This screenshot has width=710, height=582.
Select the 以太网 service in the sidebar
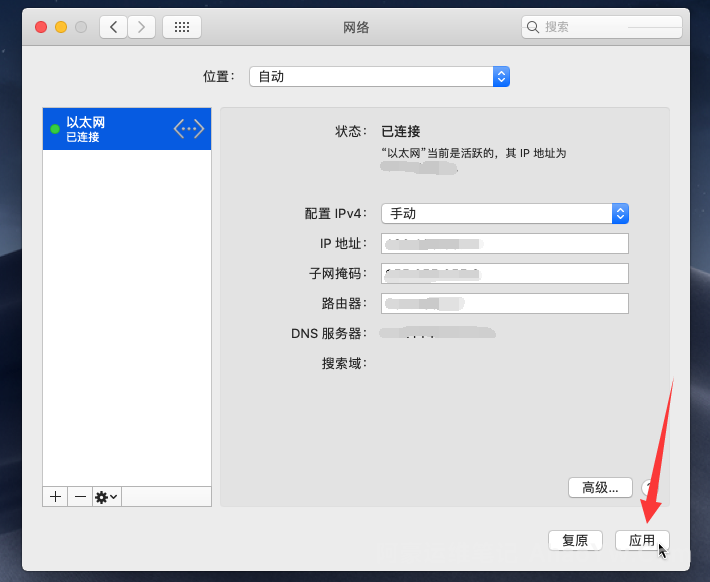point(127,129)
